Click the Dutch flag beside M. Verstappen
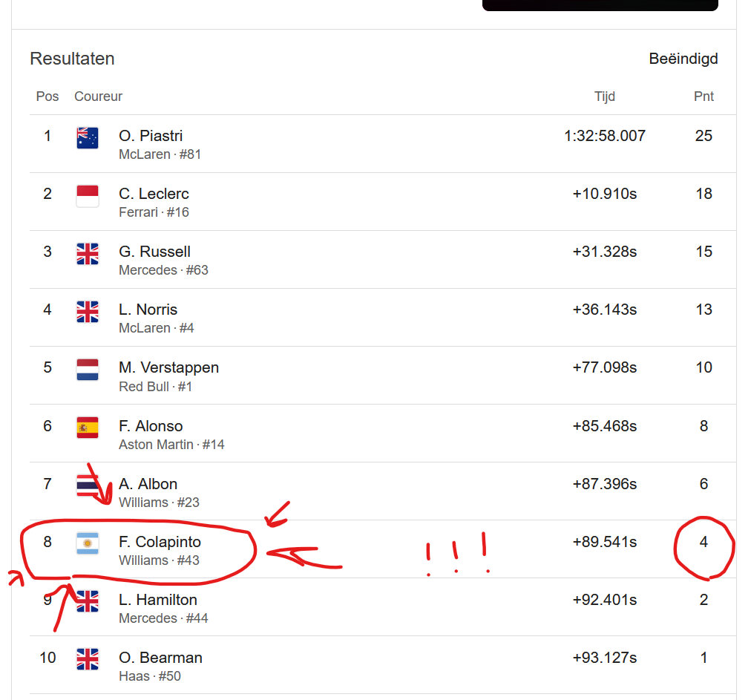This screenshot has width=751, height=700. (x=88, y=370)
